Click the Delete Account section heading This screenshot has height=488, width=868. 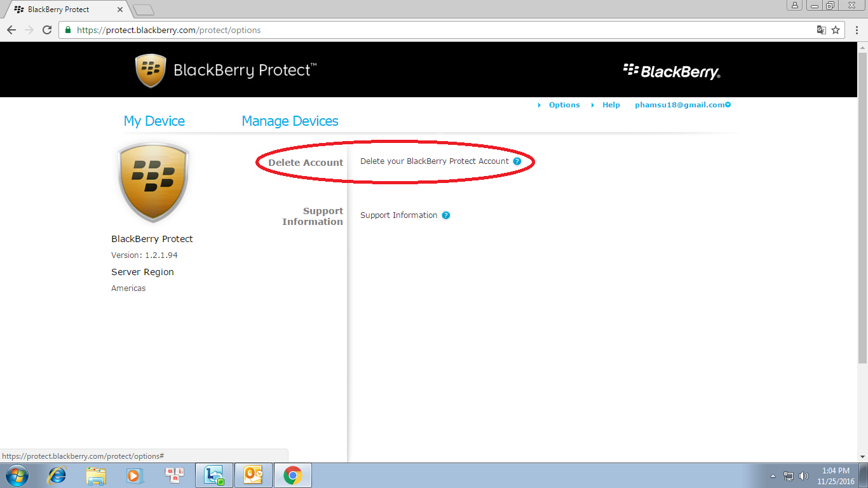[x=306, y=163]
